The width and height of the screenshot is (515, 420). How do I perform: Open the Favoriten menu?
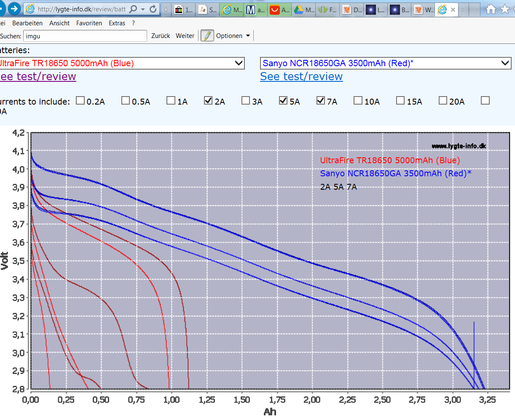point(89,23)
